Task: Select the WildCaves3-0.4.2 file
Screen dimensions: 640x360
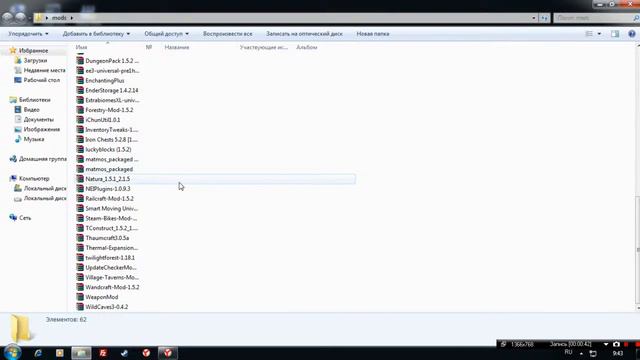Action: pos(102,307)
